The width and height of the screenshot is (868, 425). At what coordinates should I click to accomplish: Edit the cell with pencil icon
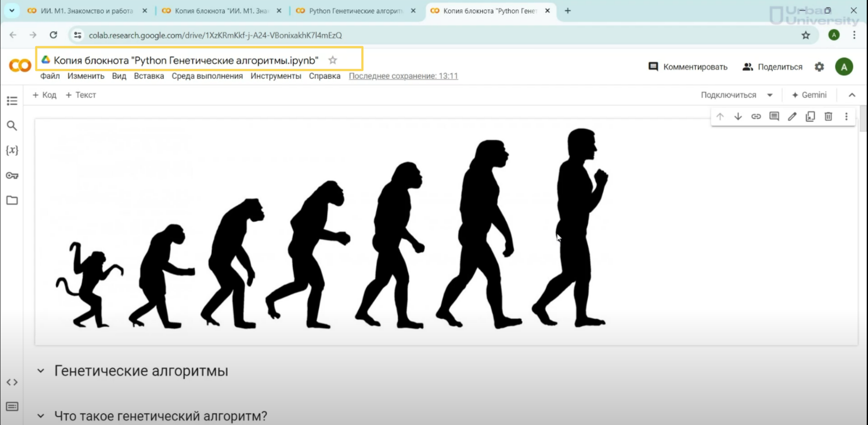coord(792,117)
